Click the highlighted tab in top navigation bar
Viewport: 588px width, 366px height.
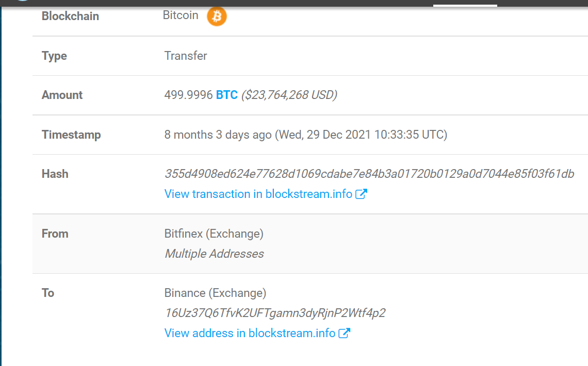pyautogui.click(x=465, y=3)
